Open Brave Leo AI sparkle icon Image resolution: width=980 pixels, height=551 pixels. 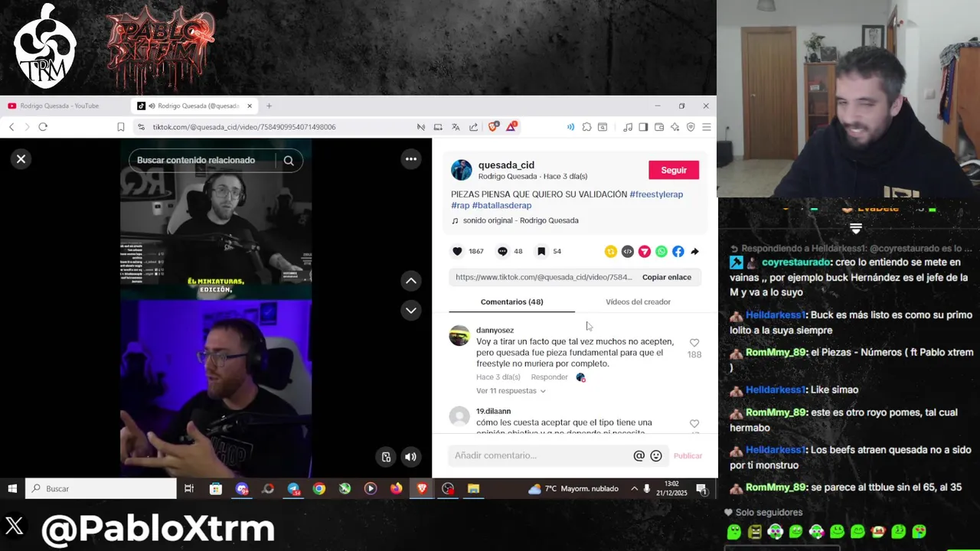pyautogui.click(x=675, y=127)
